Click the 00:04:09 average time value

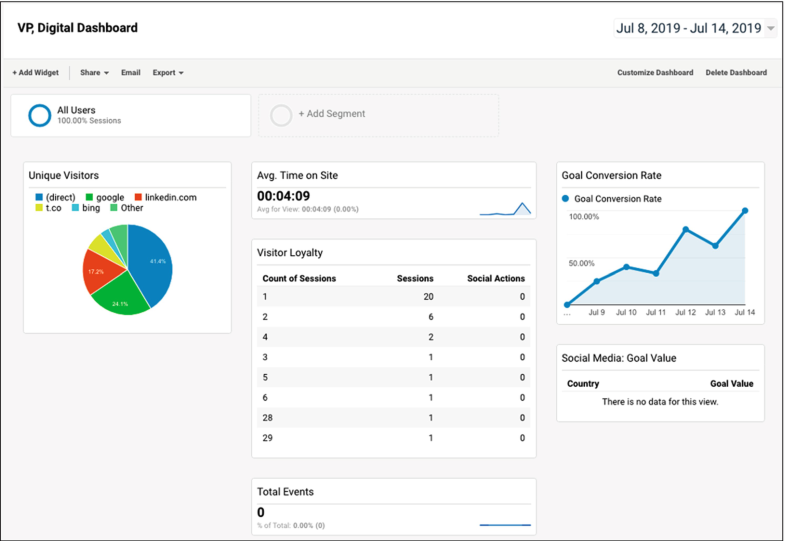click(283, 196)
